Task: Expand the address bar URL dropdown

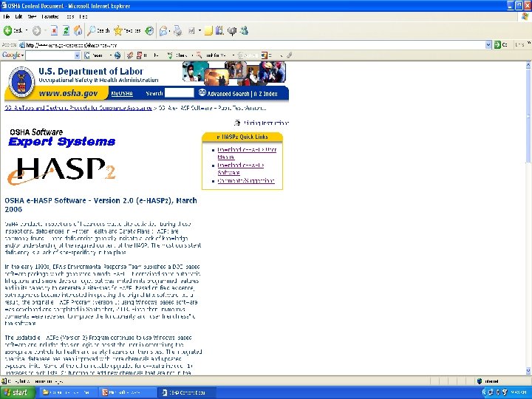Action: tap(488, 45)
